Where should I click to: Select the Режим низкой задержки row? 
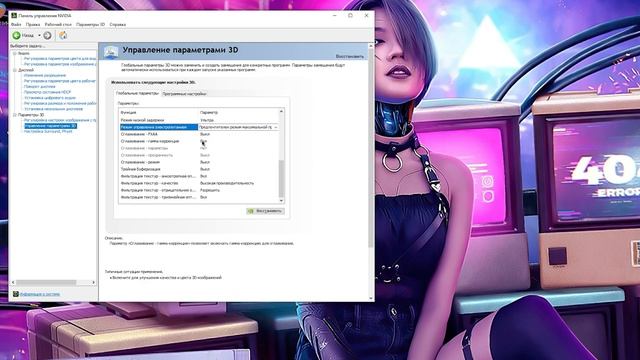pos(199,120)
